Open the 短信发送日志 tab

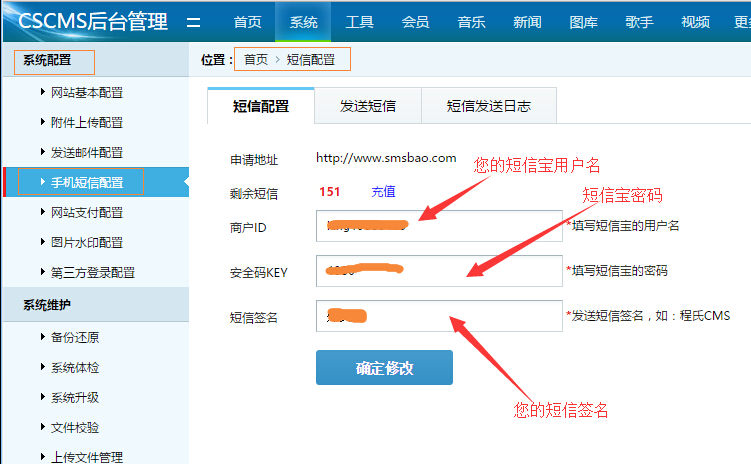(488, 106)
